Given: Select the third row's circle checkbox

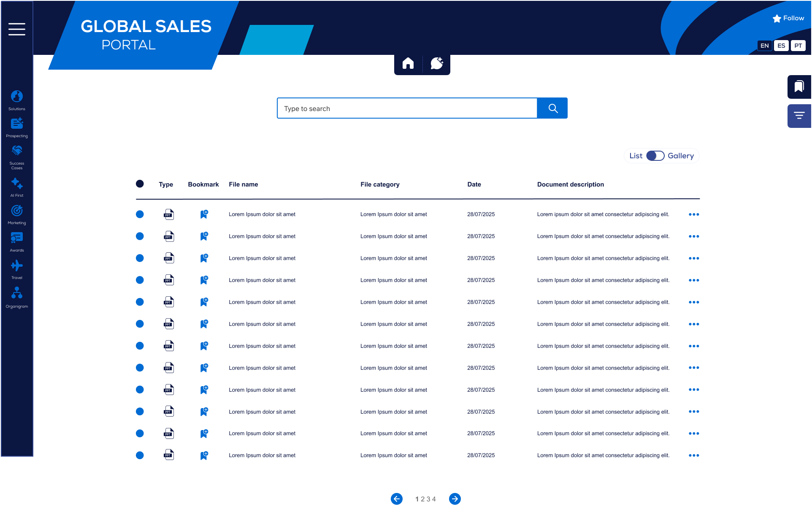Looking at the screenshot, I should click(x=140, y=258).
